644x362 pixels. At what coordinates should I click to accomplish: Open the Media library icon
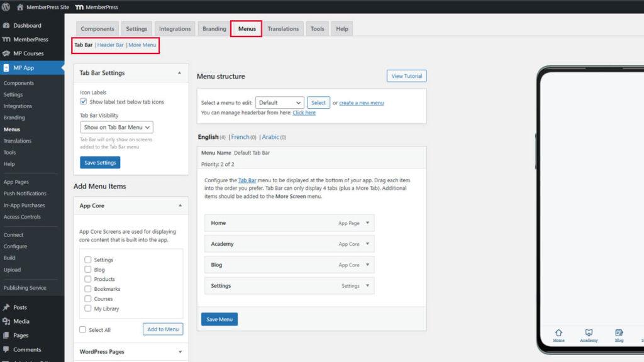(6, 321)
